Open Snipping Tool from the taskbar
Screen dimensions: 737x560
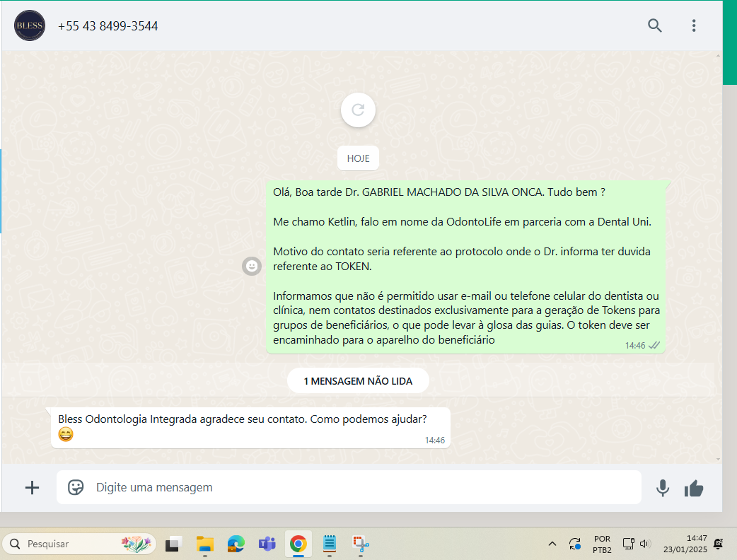point(361,544)
